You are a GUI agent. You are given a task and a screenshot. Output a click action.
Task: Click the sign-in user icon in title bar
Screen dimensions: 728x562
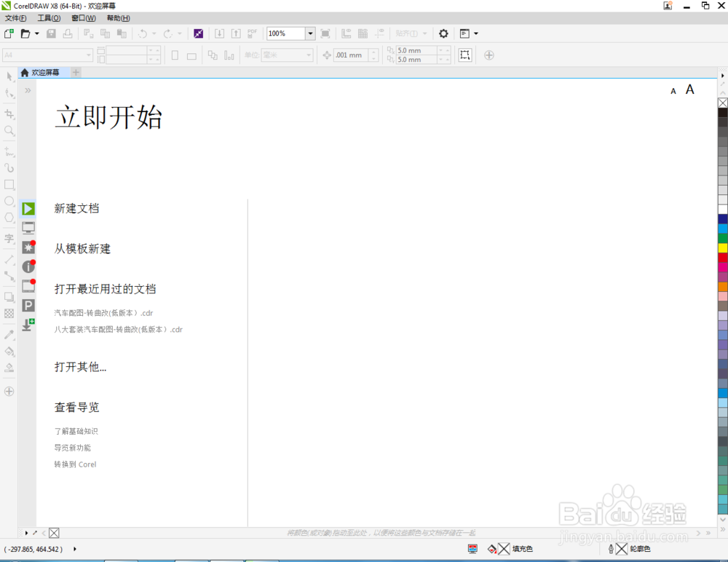point(668,6)
